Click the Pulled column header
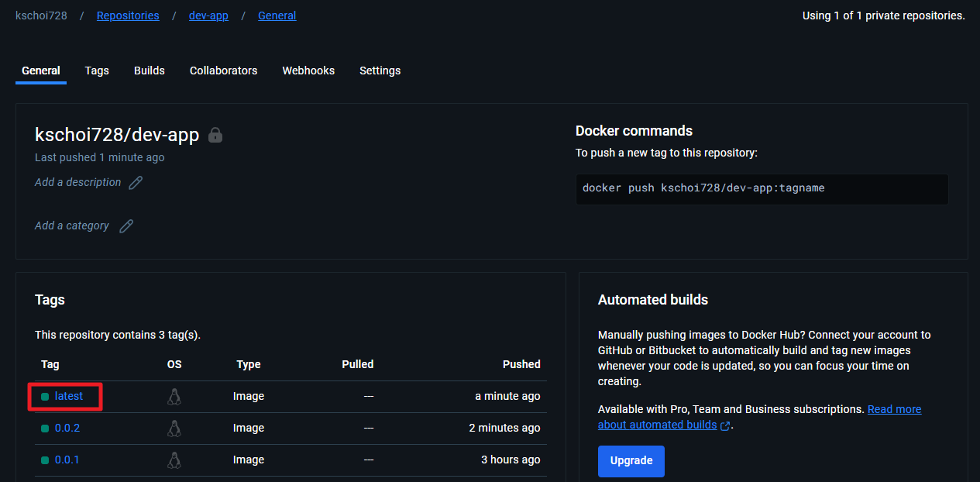This screenshot has height=482, width=980. click(358, 364)
